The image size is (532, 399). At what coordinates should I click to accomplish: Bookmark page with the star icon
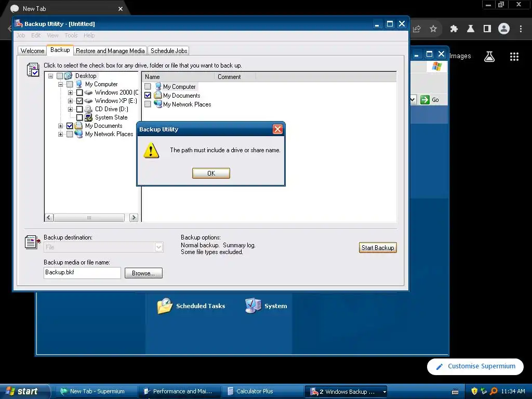pyautogui.click(x=433, y=29)
